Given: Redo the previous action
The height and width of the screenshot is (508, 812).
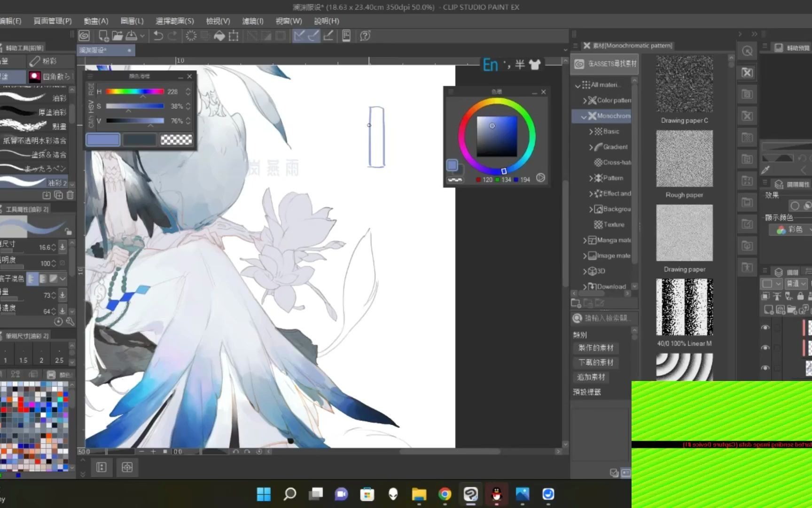Looking at the screenshot, I should 172,36.
